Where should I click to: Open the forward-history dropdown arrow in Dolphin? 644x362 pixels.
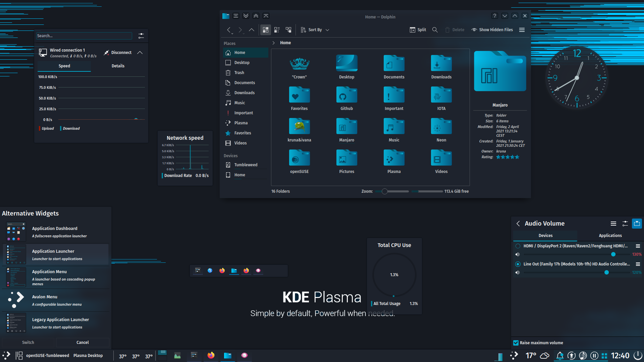point(243,33)
